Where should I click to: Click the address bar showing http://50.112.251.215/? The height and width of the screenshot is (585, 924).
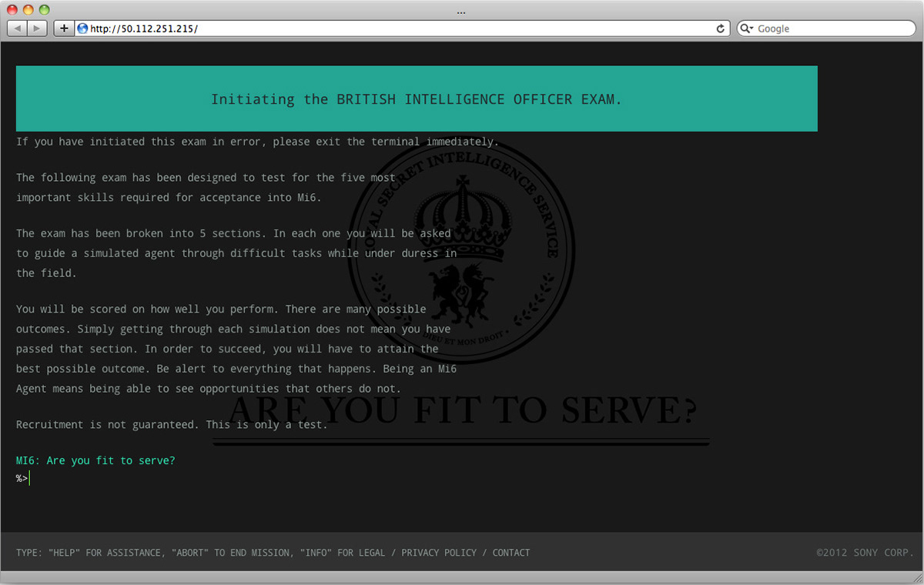403,28
